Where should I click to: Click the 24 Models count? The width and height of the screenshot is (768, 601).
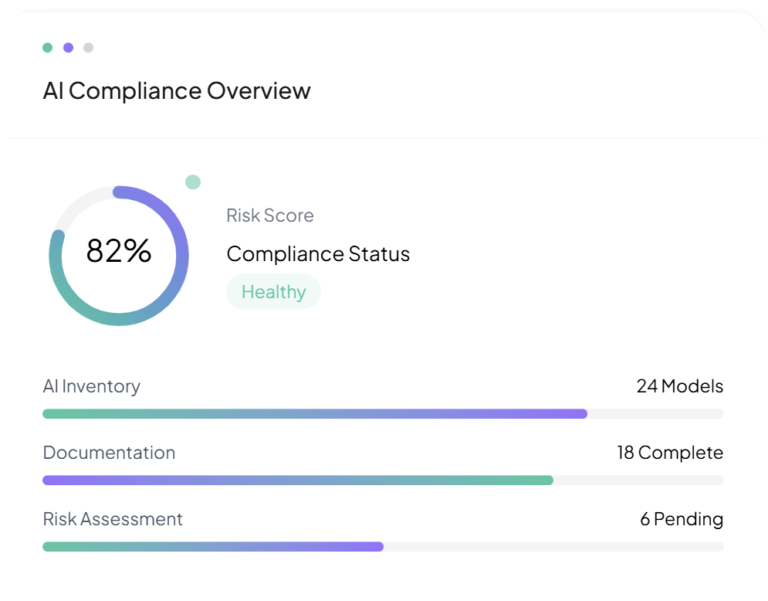[679, 386]
